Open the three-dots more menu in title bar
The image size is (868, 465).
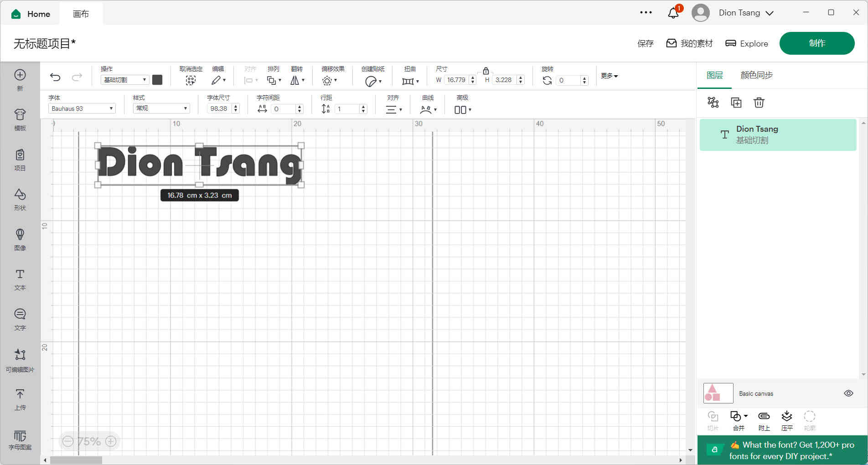[646, 12]
